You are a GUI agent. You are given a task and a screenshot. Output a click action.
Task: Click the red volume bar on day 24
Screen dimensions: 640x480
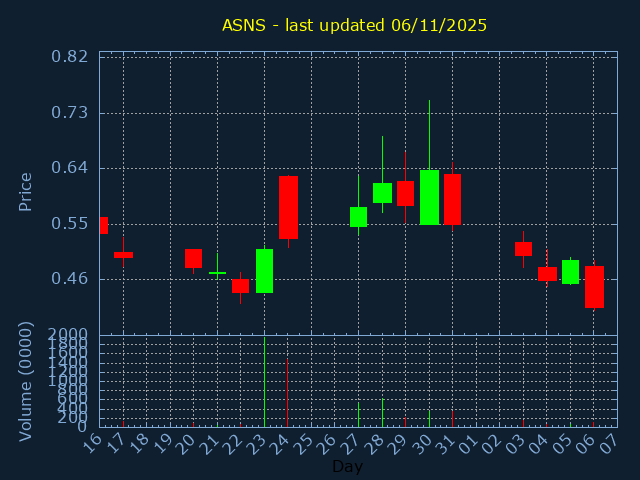coord(288,393)
